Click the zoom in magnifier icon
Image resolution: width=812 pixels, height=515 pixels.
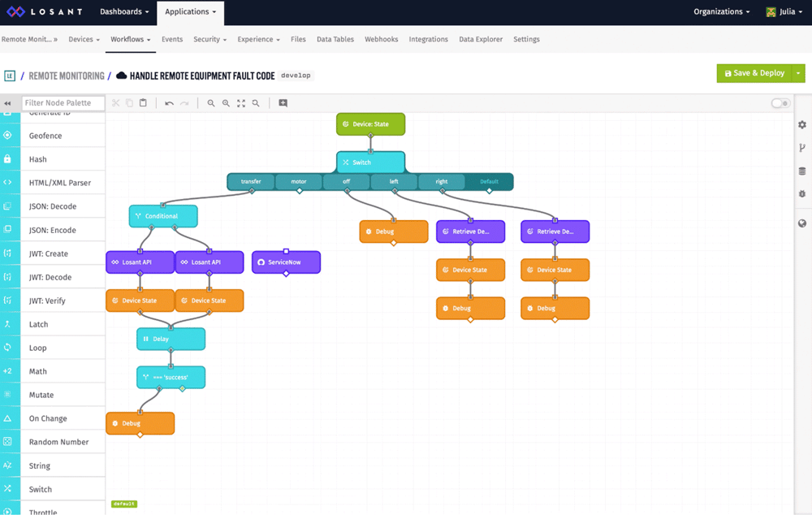[x=226, y=103]
